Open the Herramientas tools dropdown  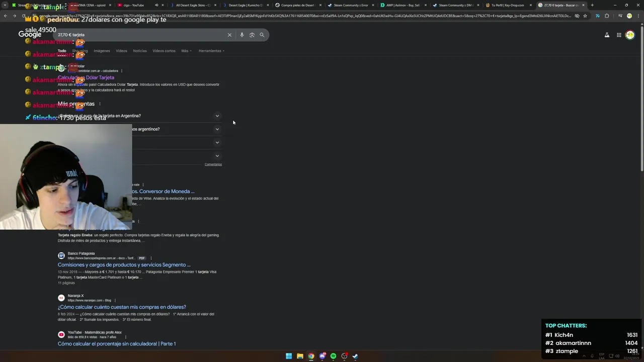click(x=211, y=51)
